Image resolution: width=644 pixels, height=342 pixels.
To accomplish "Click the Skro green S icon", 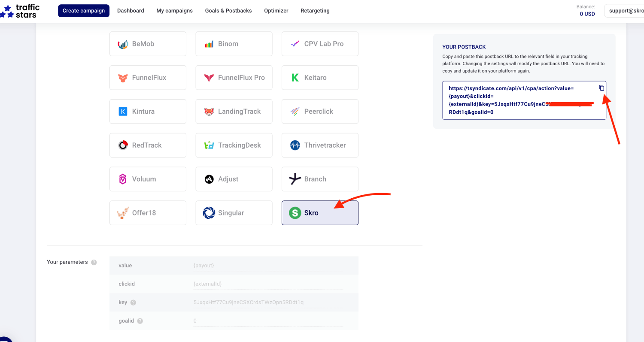I will point(295,213).
